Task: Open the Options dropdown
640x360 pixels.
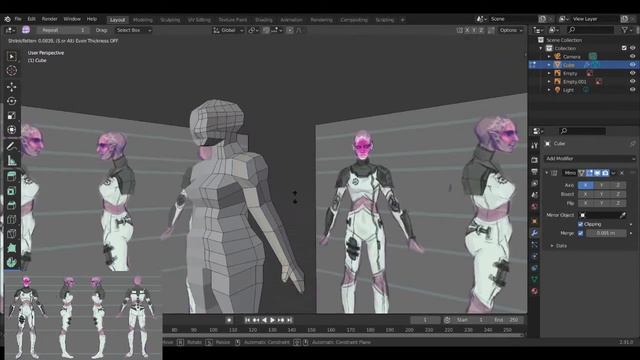Action: tap(511, 30)
